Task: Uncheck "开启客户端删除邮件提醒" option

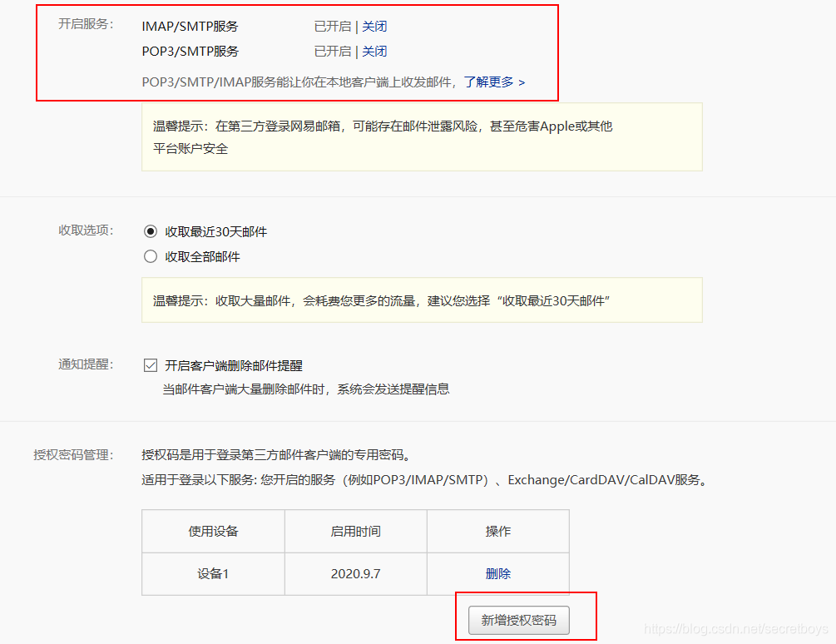Action: point(151,364)
